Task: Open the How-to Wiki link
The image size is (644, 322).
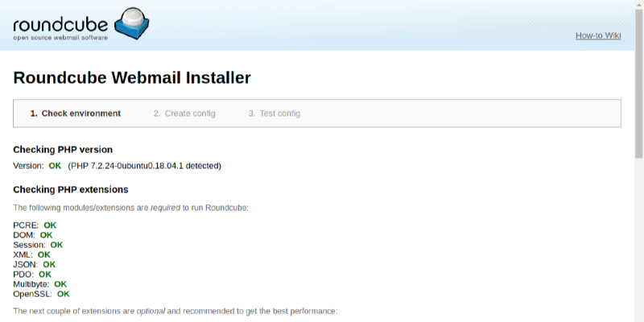Action: [597, 35]
